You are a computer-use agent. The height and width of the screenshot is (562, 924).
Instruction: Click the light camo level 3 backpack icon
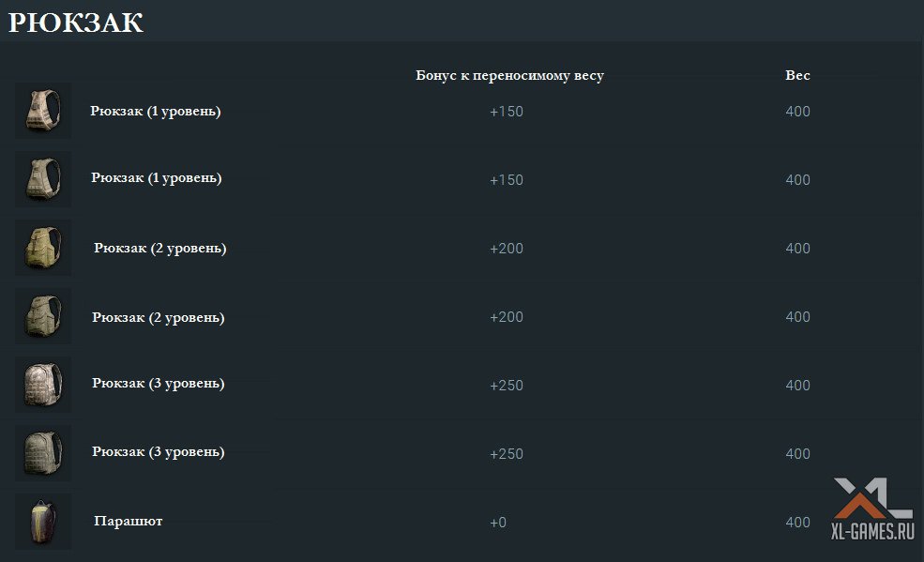[43, 385]
